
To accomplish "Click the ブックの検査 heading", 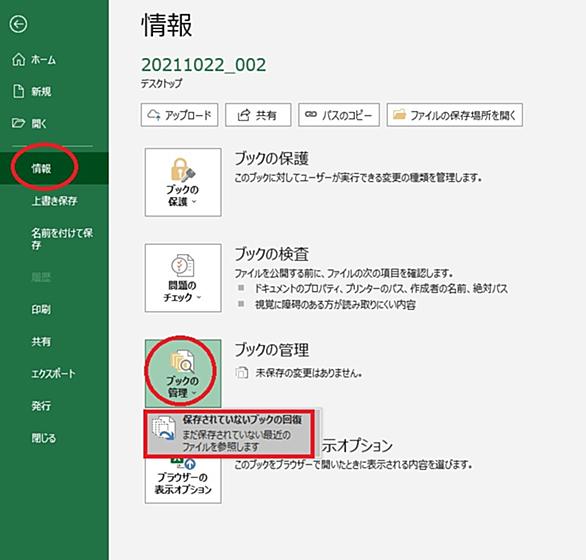I will 272,255.
